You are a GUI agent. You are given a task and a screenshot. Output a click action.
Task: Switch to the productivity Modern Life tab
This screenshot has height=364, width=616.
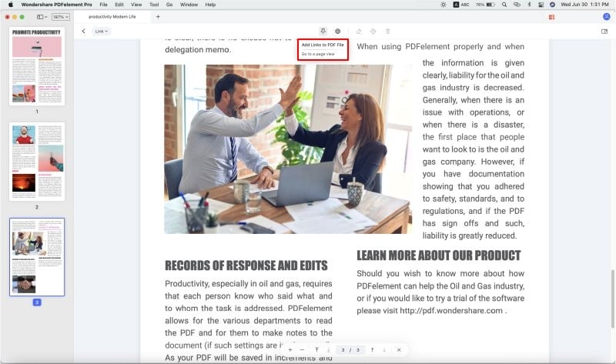coord(112,16)
